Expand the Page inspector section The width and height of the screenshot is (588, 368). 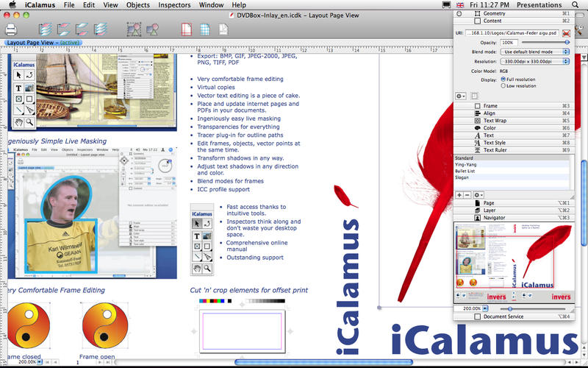click(x=513, y=203)
